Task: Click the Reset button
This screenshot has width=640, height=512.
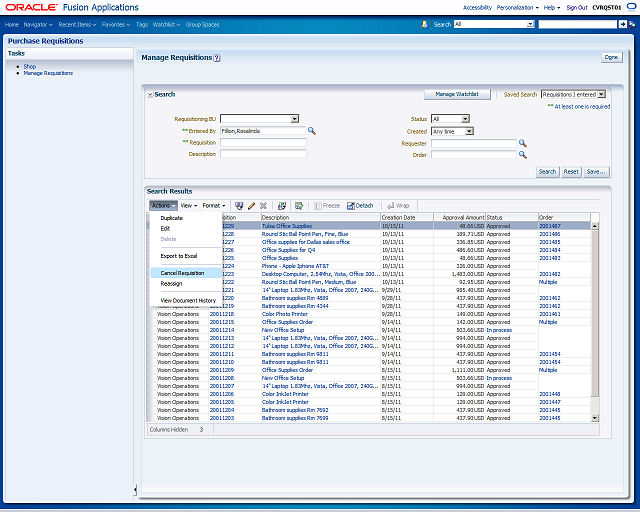Action: click(571, 172)
